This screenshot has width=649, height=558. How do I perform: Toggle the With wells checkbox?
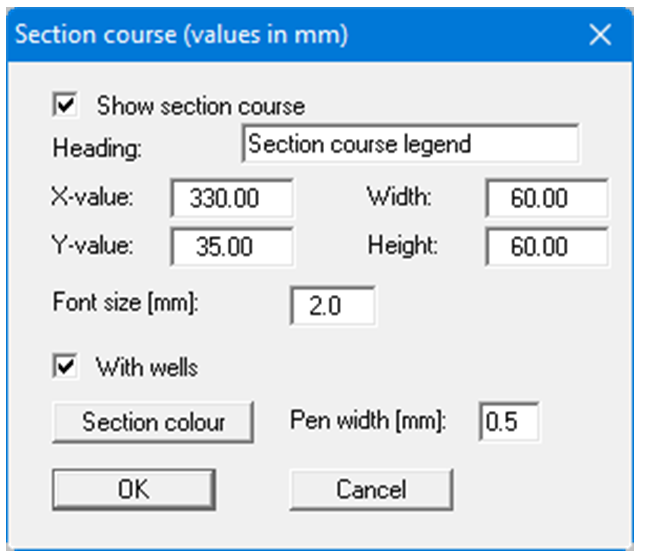pos(68,367)
